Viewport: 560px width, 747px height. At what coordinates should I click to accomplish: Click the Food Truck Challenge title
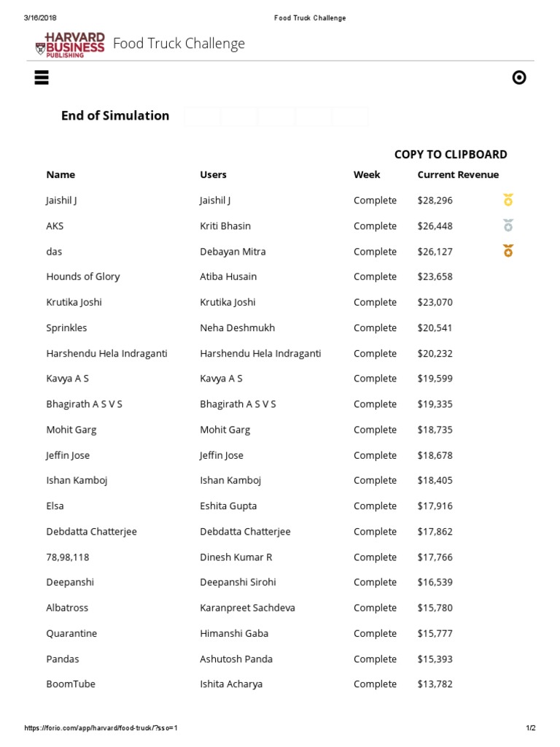point(179,44)
